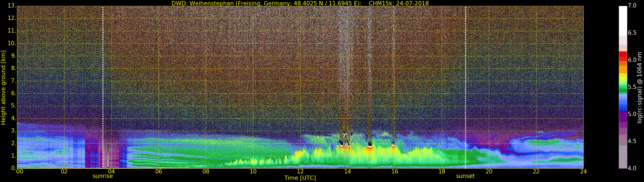Click the '2.' height axis tick label

pos(14,143)
